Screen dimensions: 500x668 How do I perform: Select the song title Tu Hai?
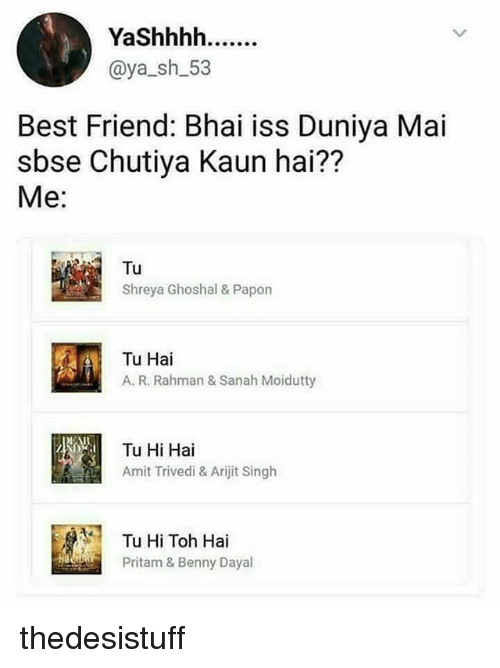148,359
